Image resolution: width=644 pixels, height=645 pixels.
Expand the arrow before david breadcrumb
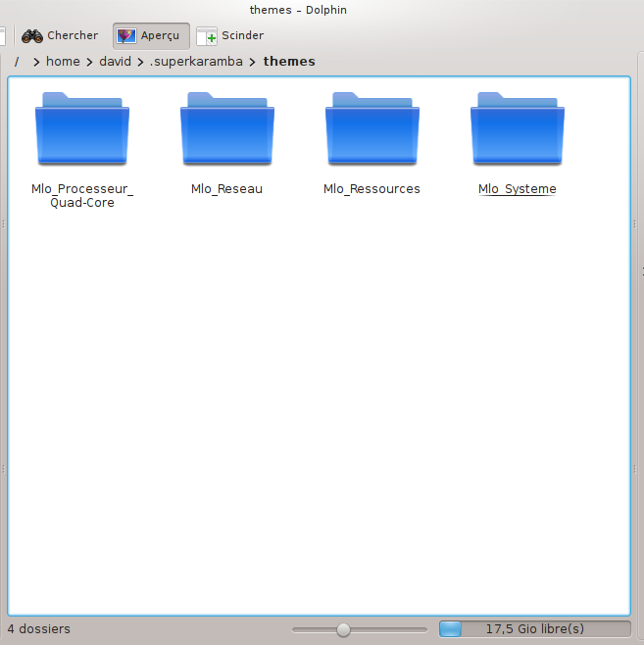point(89,62)
